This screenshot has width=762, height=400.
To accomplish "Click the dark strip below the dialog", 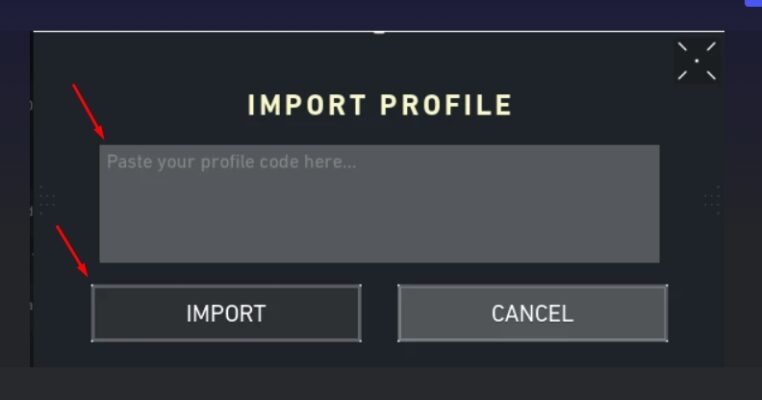I will tap(381, 383).
